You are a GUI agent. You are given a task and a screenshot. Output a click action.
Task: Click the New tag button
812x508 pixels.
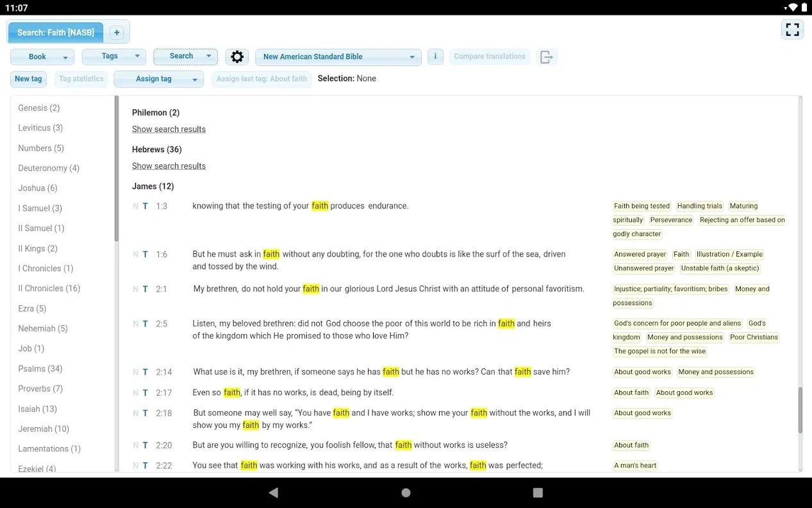28,79
